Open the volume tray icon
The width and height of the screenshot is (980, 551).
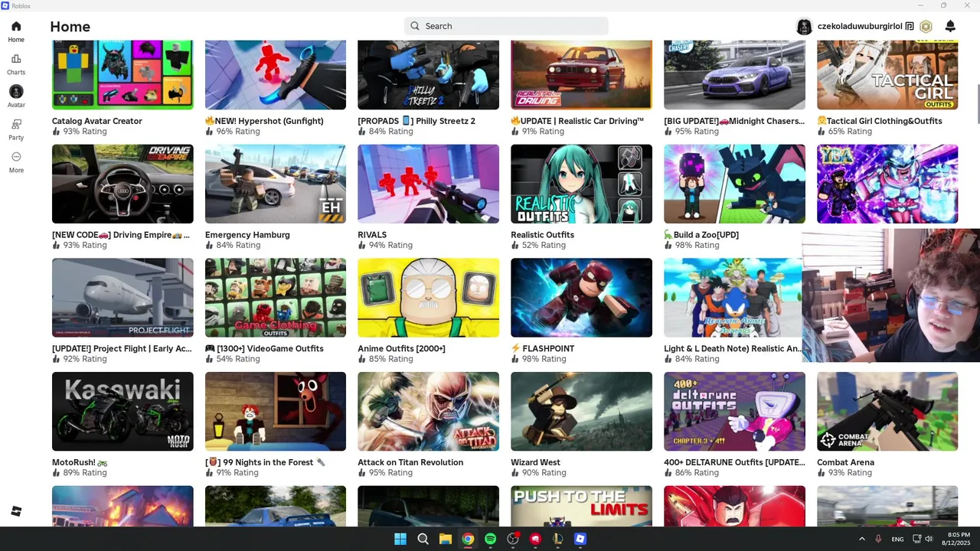(929, 539)
